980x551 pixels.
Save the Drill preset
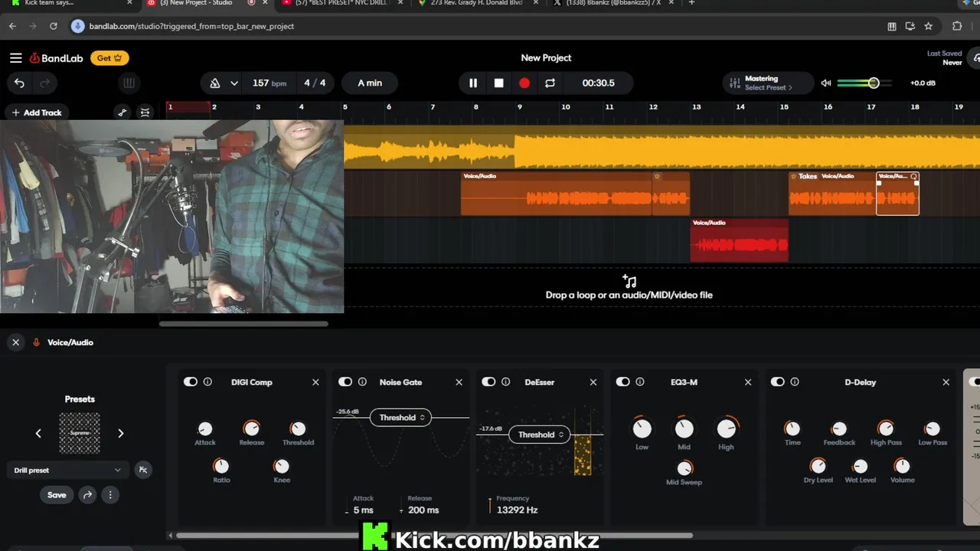[57, 495]
